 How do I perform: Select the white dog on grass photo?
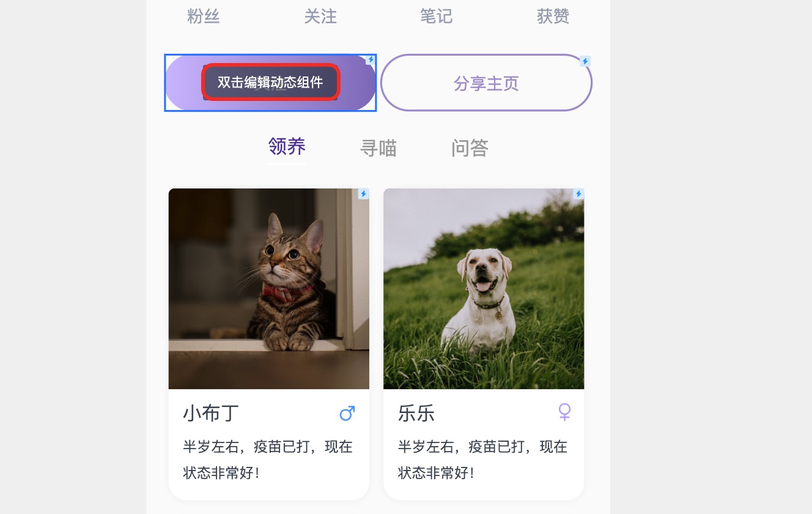tap(484, 289)
